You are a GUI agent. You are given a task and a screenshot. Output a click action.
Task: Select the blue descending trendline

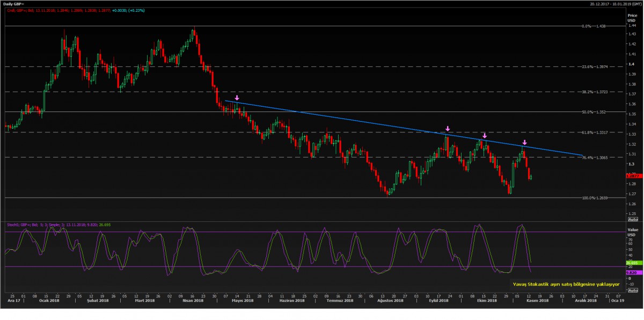tap(376, 123)
